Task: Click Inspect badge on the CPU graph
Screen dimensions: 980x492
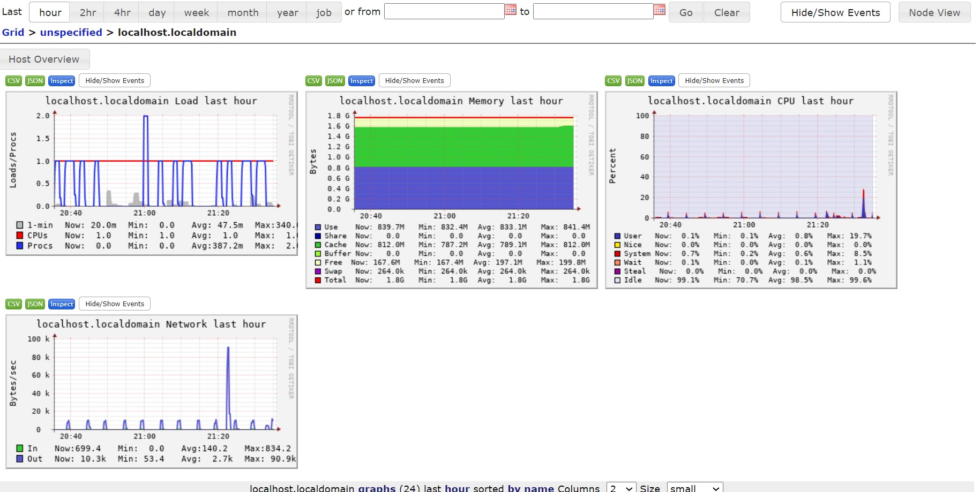Action: pos(661,81)
